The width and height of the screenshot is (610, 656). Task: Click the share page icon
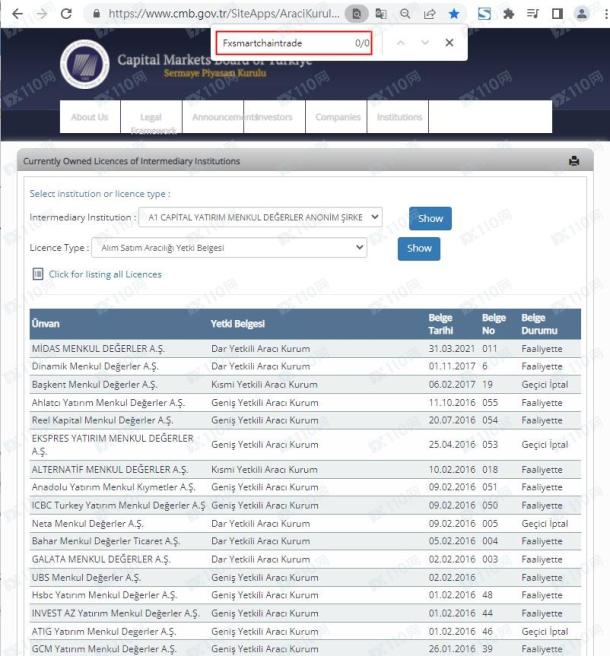coord(429,14)
